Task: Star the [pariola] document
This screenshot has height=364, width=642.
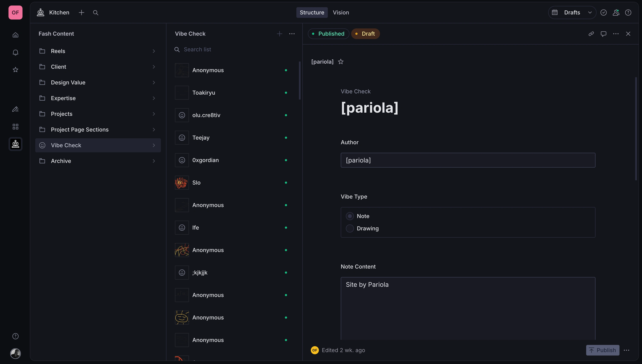Action: tap(341, 62)
